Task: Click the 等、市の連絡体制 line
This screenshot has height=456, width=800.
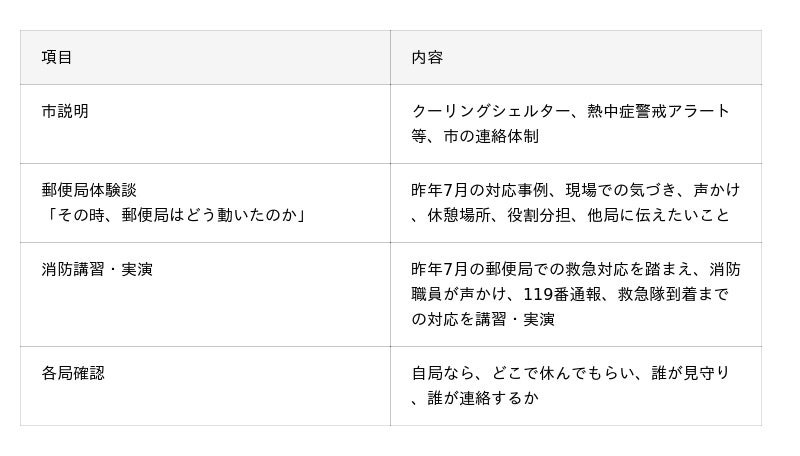Action: coord(475,136)
